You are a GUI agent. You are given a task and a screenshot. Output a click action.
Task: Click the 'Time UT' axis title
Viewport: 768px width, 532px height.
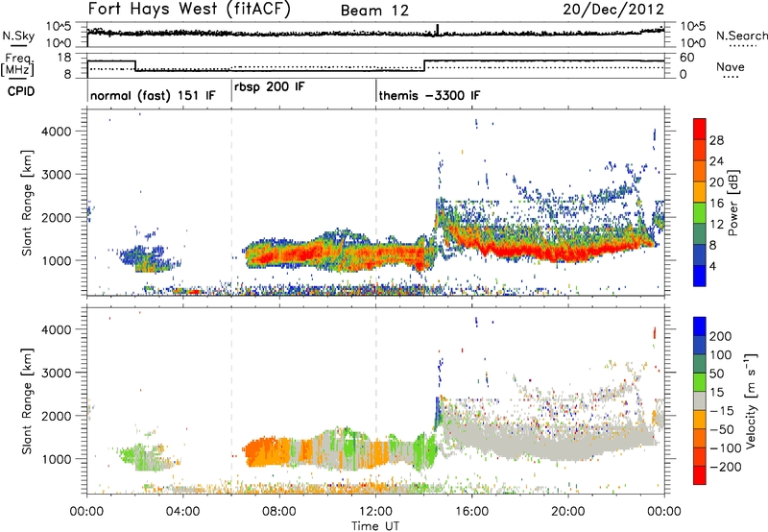[375, 526]
